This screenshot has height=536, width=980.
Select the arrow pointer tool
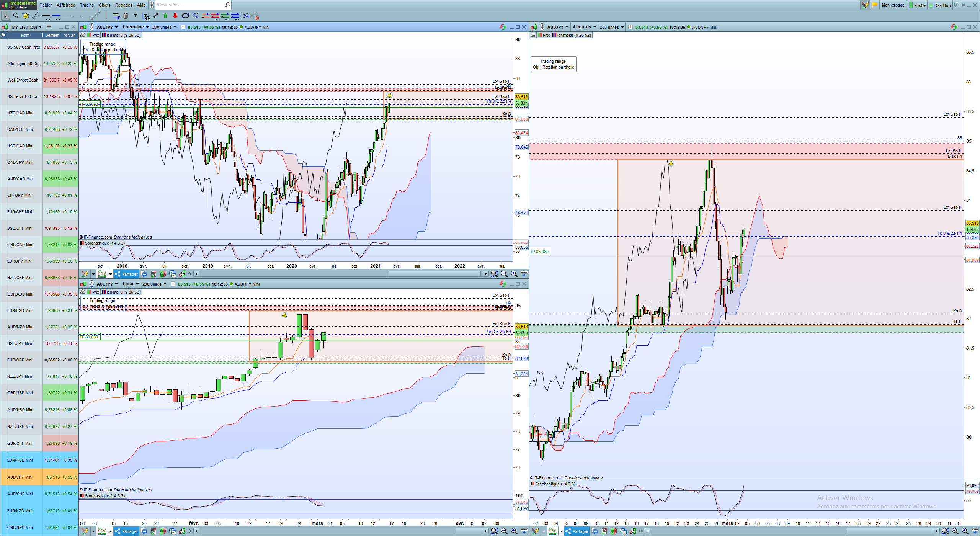[x=6, y=16]
